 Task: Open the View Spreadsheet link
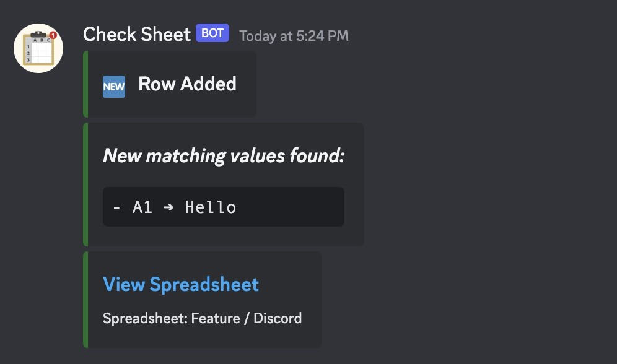(181, 284)
